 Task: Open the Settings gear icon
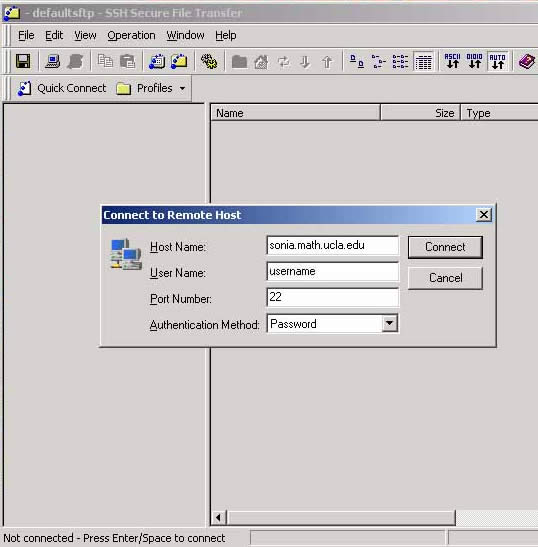209,62
